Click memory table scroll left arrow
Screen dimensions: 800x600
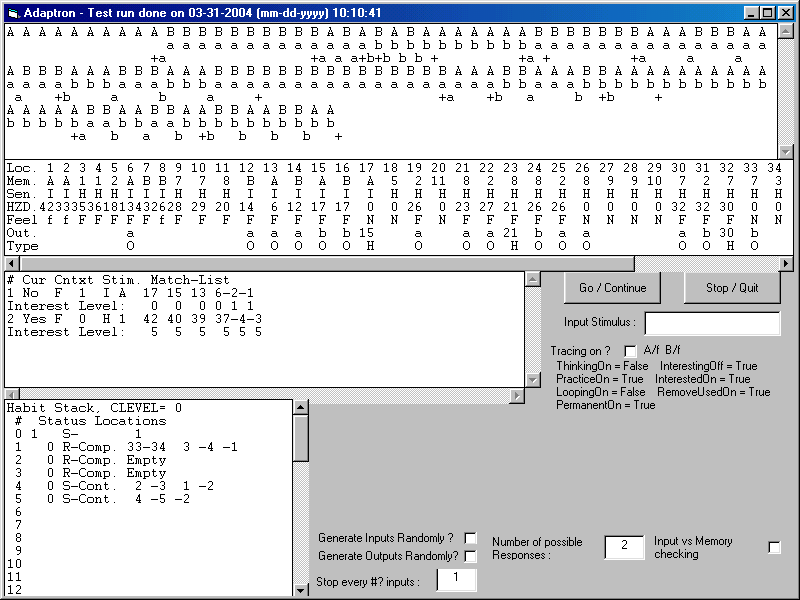click(12, 264)
